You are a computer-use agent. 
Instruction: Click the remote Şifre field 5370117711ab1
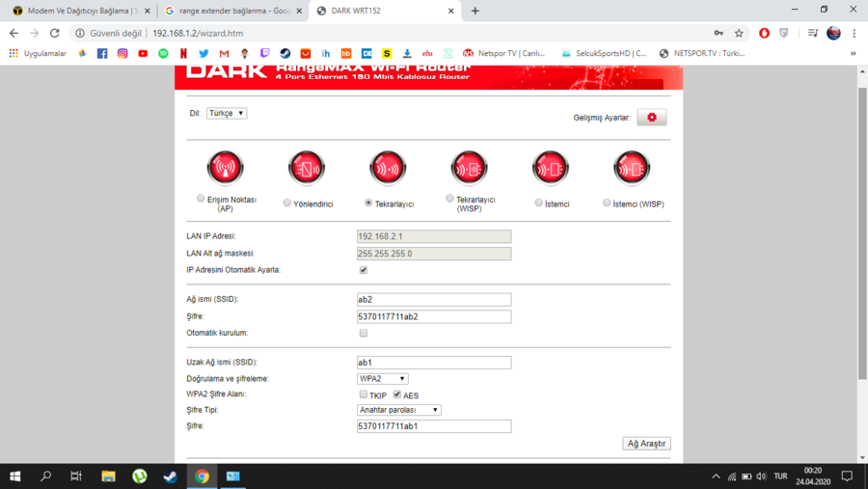coord(434,426)
